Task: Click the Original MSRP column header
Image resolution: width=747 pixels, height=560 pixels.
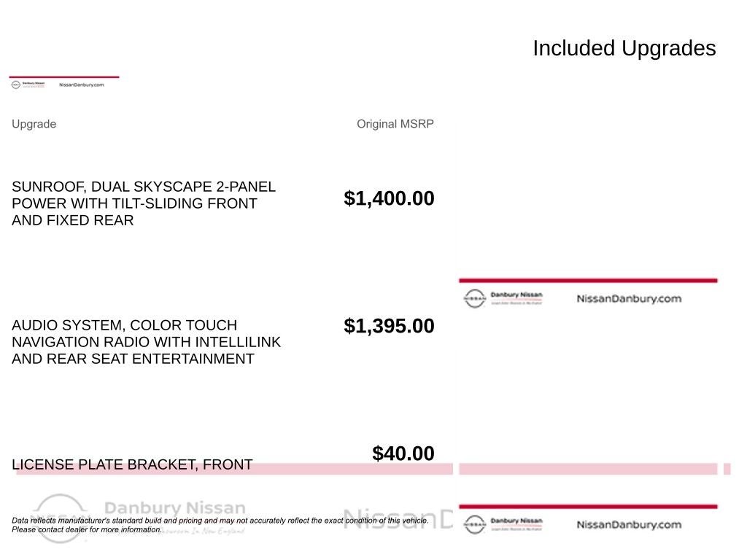Action: click(395, 124)
